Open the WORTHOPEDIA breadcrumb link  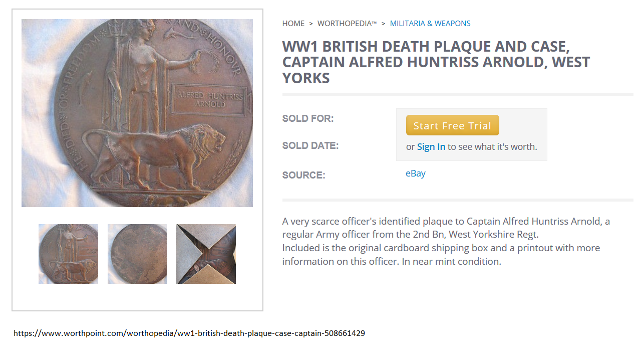tap(347, 24)
